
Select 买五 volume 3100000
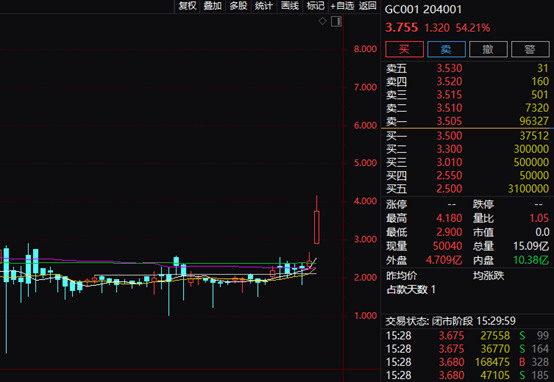click(x=528, y=189)
